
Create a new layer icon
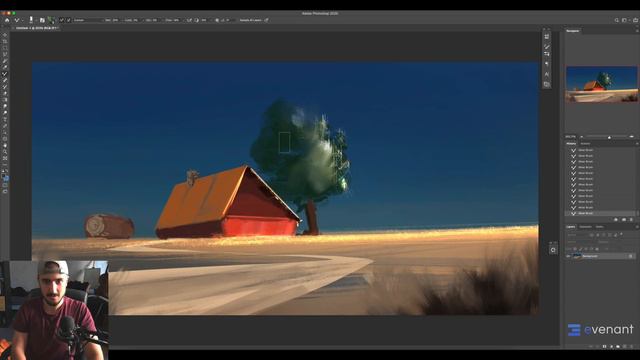[624, 346]
